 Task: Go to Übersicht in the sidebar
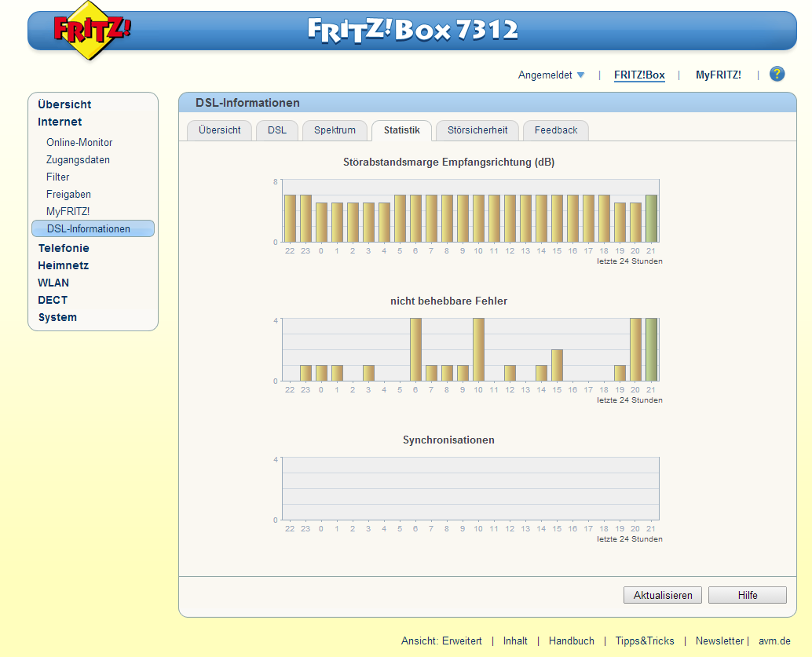[x=64, y=104]
